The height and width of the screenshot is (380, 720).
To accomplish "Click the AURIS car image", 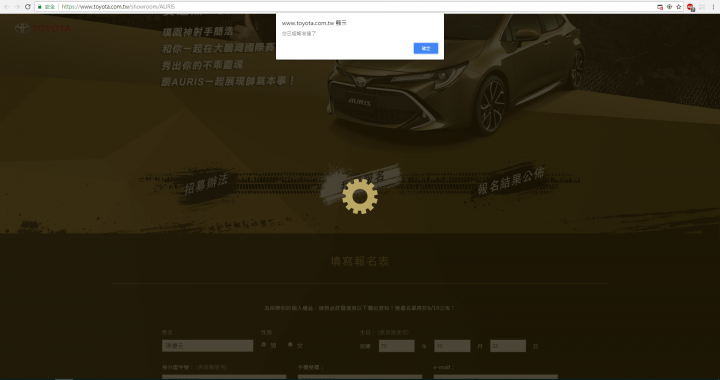I will point(455,76).
